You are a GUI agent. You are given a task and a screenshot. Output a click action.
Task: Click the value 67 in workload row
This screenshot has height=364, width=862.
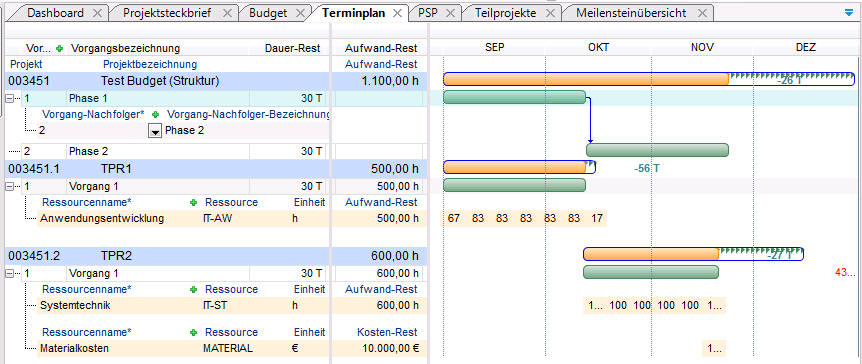point(454,218)
